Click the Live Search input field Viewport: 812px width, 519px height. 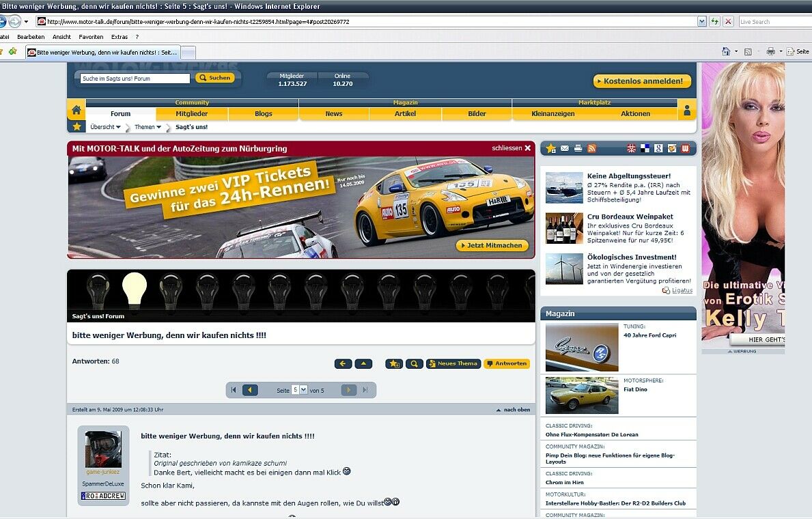(x=774, y=21)
